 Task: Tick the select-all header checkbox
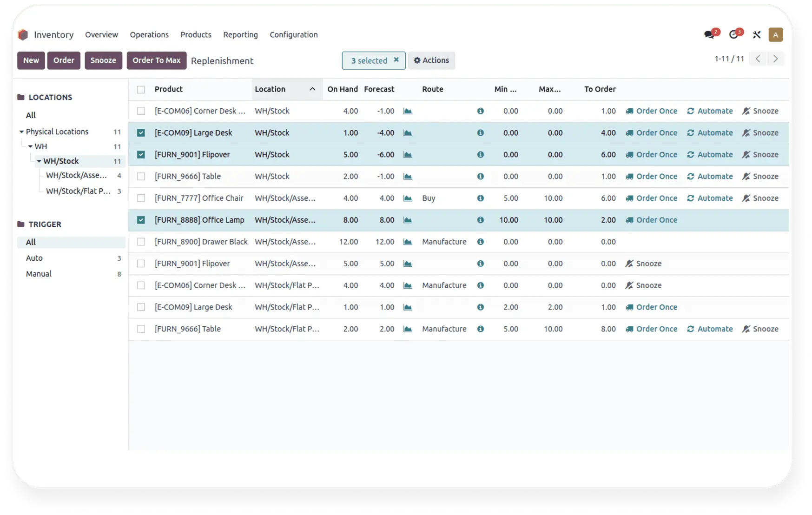point(141,89)
